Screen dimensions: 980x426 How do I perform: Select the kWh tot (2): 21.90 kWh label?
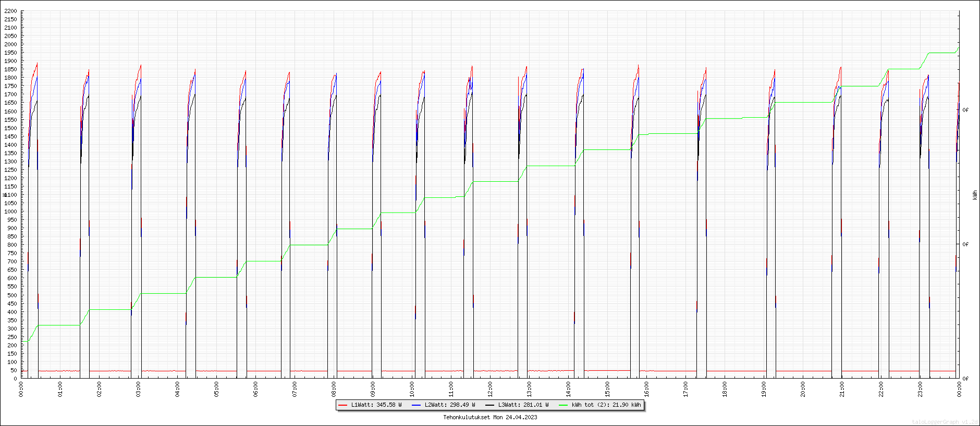(x=606, y=405)
